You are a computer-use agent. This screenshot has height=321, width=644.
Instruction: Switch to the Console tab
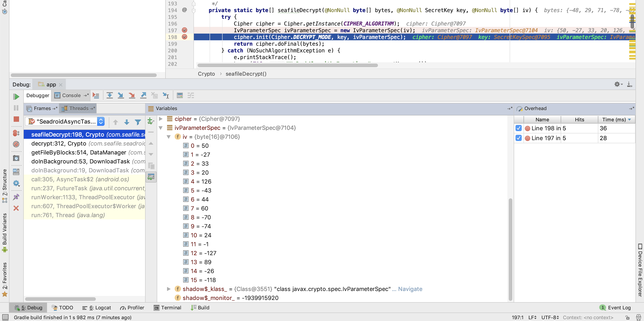(71, 95)
